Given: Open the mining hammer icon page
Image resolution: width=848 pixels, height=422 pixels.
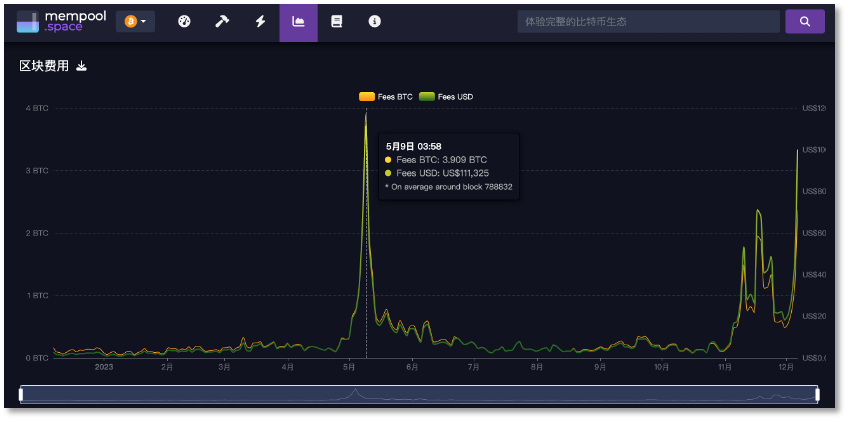Looking at the screenshot, I should coord(222,21).
